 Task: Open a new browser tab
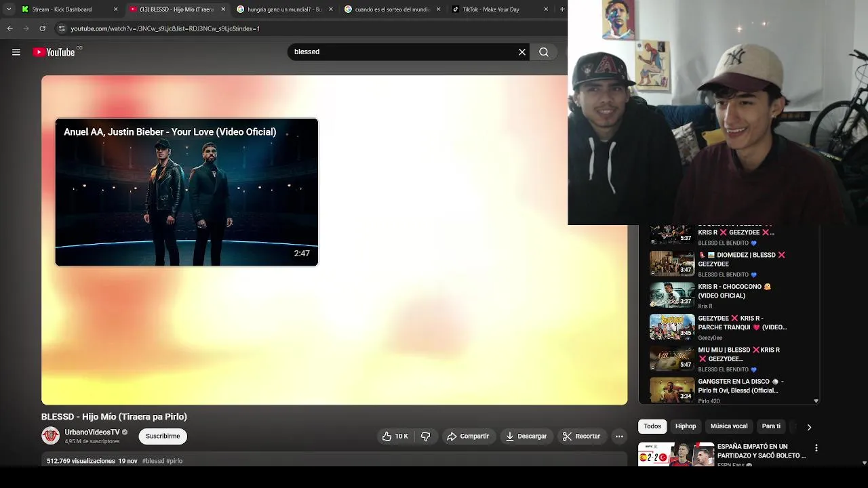562,9
